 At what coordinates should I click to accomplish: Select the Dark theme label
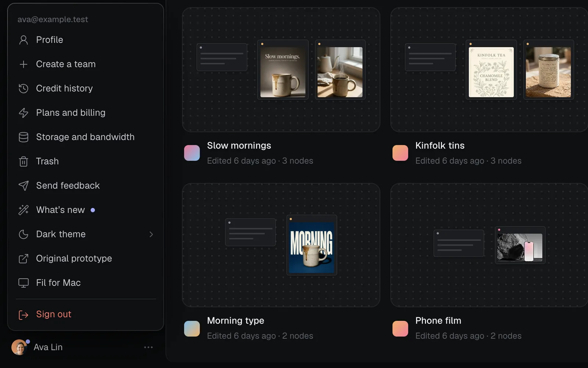pyautogui.click(x=61, y=234)
